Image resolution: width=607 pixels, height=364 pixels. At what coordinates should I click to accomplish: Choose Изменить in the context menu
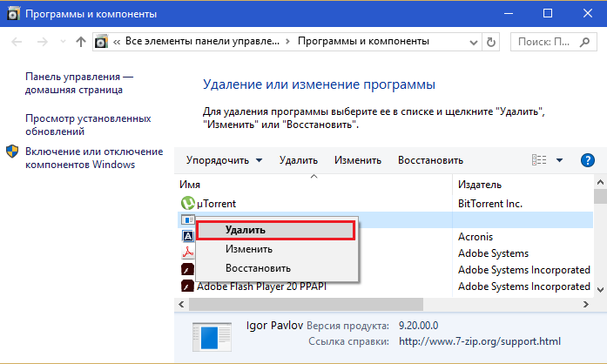pos(275,249)
